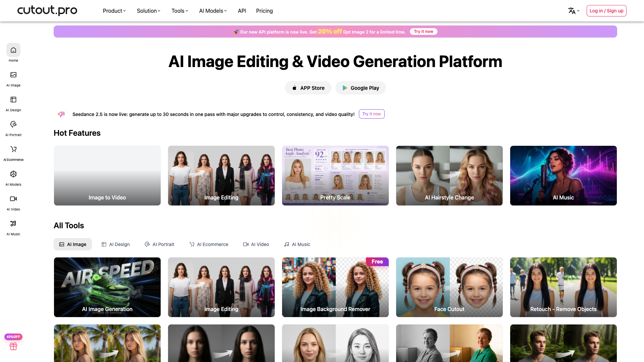
Task: Expand the AI Models menu
Action: (213, 11)
